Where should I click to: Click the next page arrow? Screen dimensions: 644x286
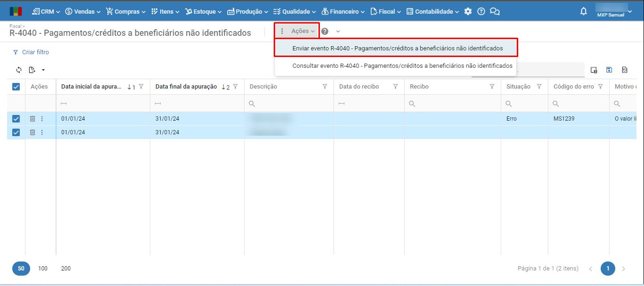(624, 269)
